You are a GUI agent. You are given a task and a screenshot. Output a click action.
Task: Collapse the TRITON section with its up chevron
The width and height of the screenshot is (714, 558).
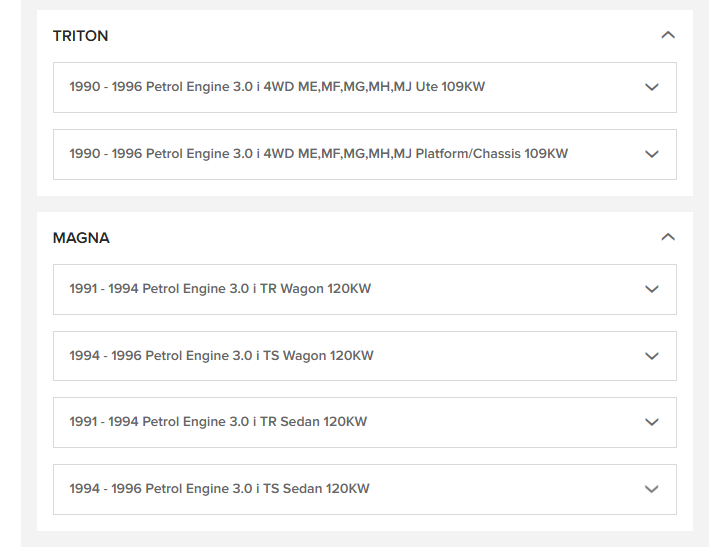coord(668,35)
